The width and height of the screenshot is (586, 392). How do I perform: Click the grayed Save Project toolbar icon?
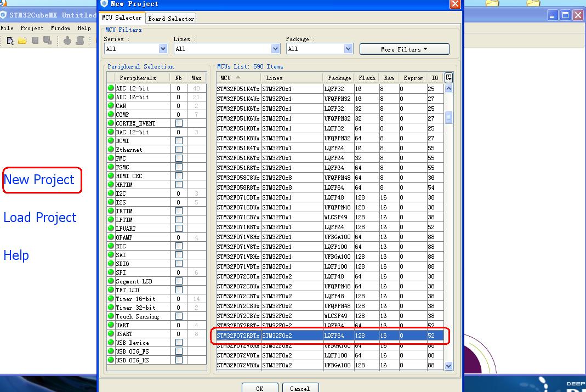point(35,41)
